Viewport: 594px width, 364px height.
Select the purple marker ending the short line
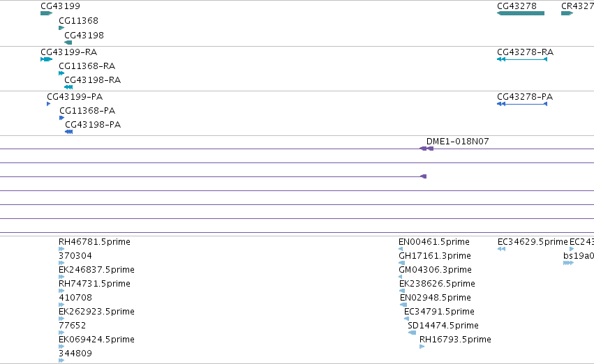click(x=423, y=176)
